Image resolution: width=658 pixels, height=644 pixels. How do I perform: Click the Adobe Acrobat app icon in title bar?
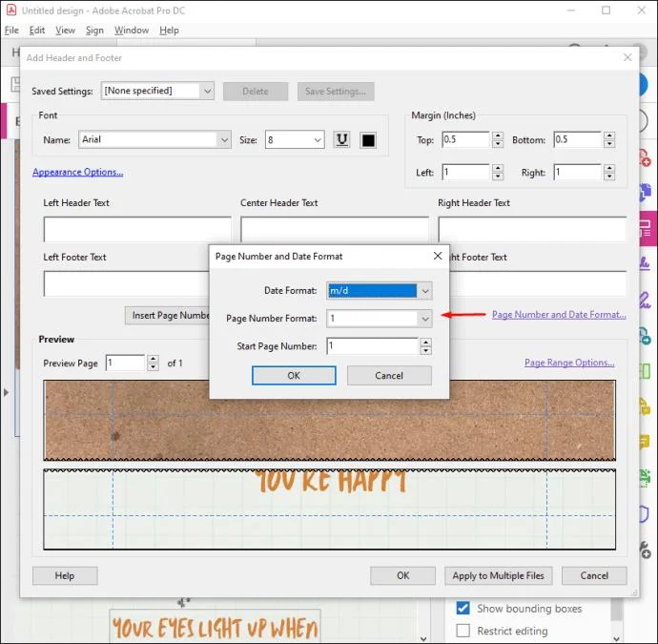point(11,10)
